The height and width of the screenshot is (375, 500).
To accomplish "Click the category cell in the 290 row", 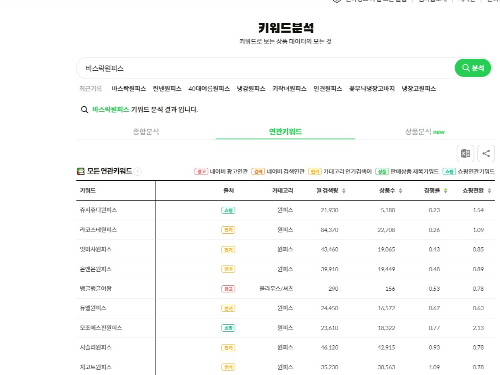I will click(x=276, y=288).
